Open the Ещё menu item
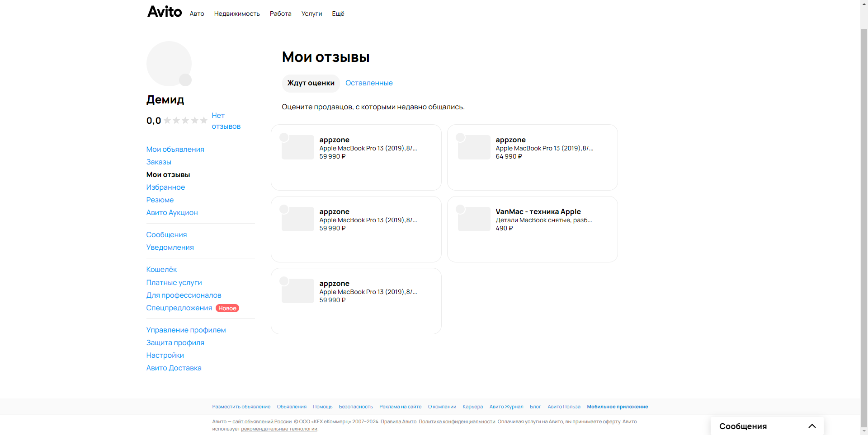This screenshot has width=868, height=435. 338,14
